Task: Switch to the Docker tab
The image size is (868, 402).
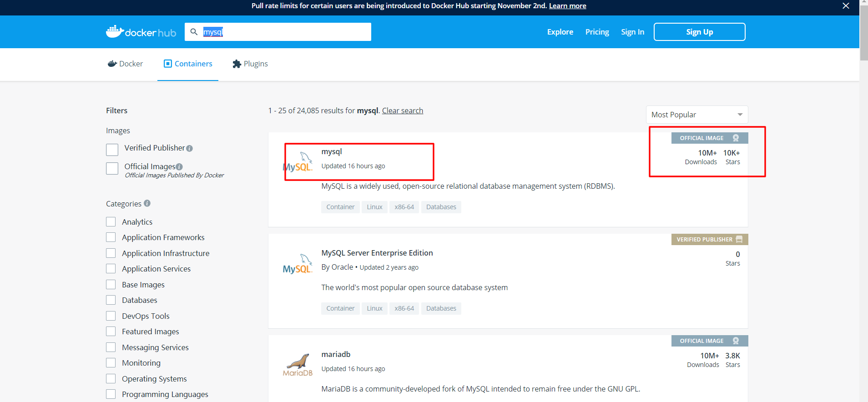Action: pos(125,64)
